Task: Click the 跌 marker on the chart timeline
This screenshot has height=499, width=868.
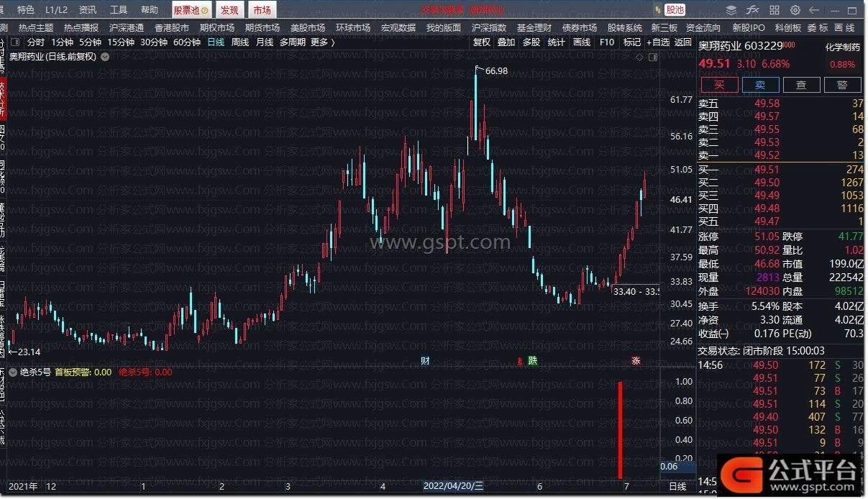Action: 533,361
